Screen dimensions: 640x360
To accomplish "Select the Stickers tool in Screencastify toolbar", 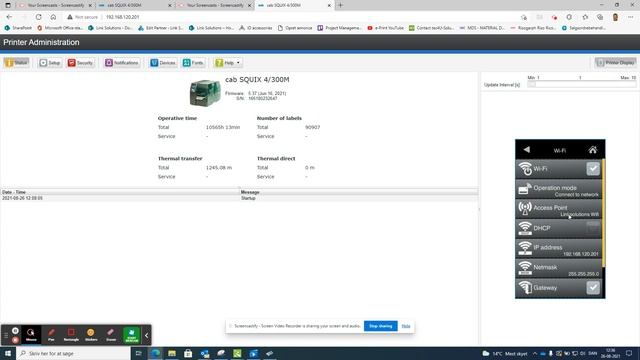I will pyautogui.click(x=91, y=335).
